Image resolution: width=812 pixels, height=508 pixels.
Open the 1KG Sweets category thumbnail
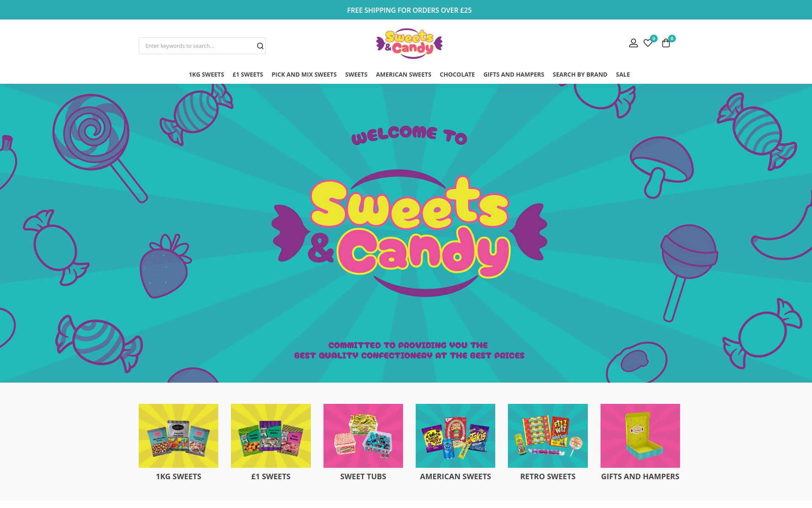(x=178, y=436)
